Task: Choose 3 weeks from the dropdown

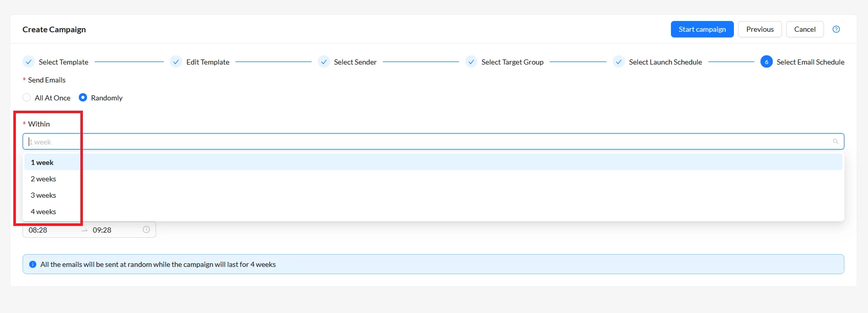Action: click(x=433, y=195)
